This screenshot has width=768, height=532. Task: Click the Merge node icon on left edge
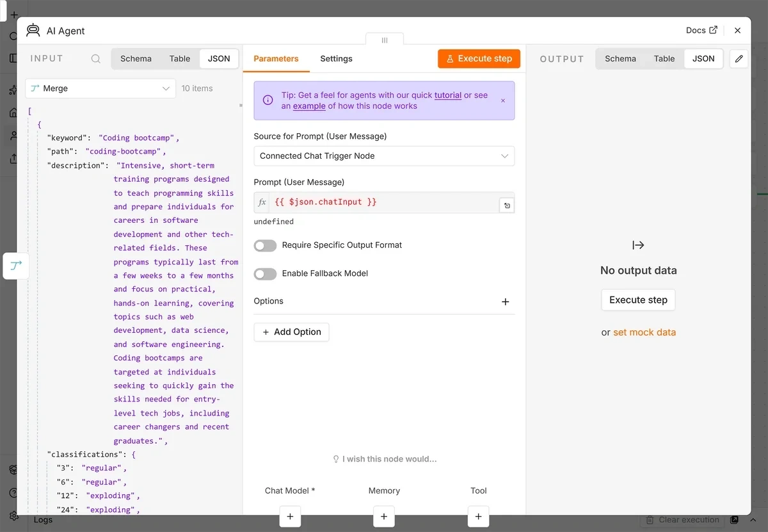(x=17, y=266)
